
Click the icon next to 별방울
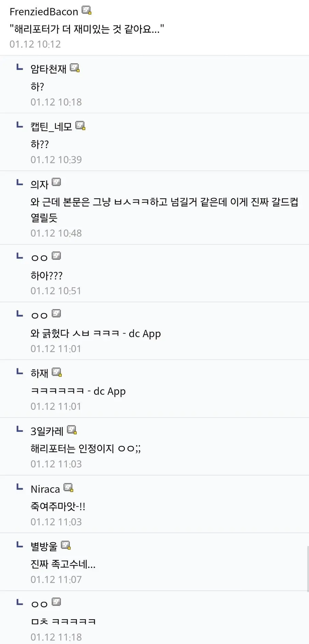66,545
